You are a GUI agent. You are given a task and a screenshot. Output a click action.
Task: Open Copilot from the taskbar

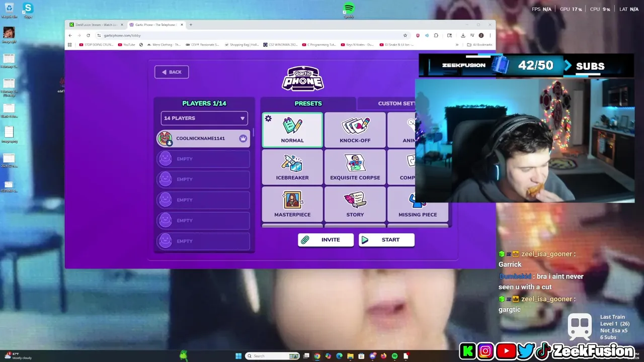point(328,356)
